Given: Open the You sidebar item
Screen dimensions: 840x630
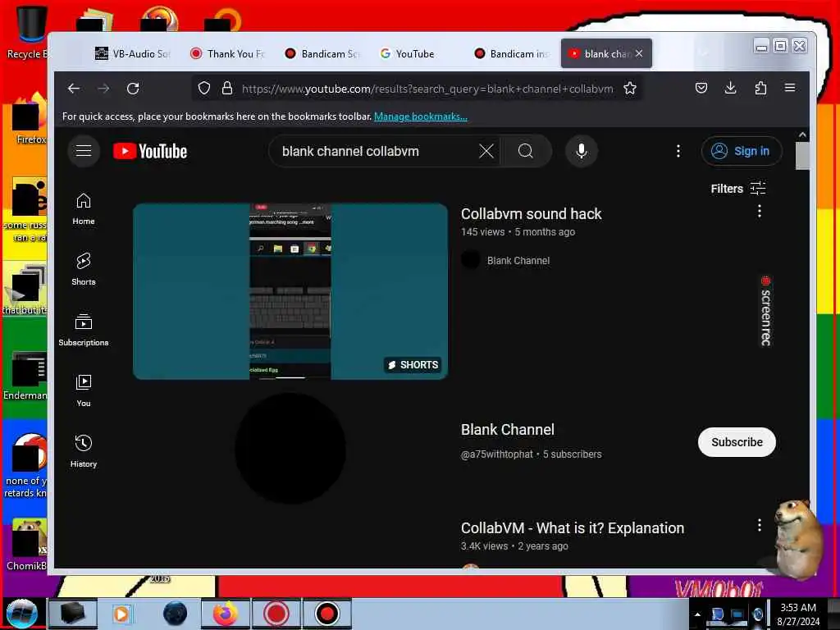Looking at the screenshot, I should [x=84, y=391].
